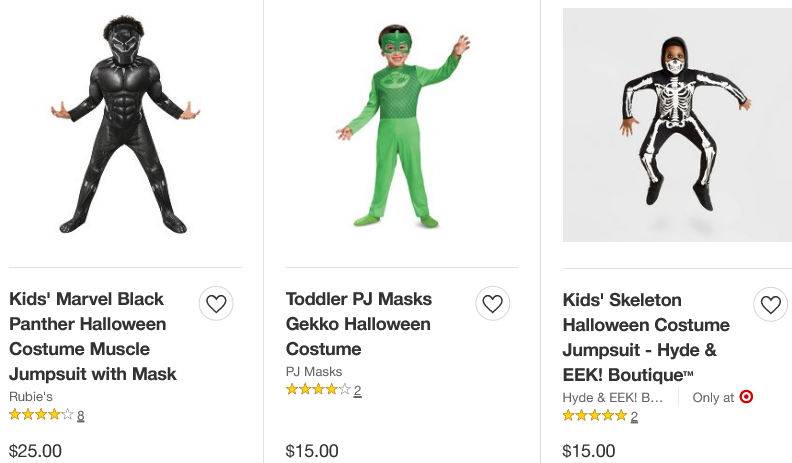Viewport: 792px width, 463px height.
Task: View the 8 reviews for Black Panther costume
Action: (x=81, y=415)
